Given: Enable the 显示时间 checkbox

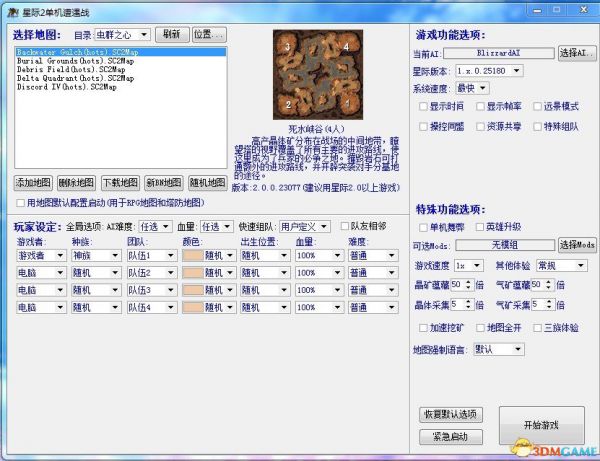Looking at the screenshot, I should pos(423,105).
